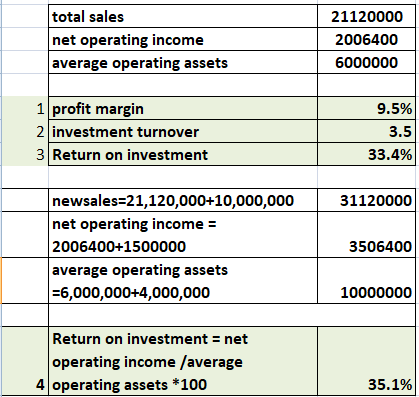Select the cell numbered 1 beside profit margin
419x397 pixels.
click(x=25, y=108)
